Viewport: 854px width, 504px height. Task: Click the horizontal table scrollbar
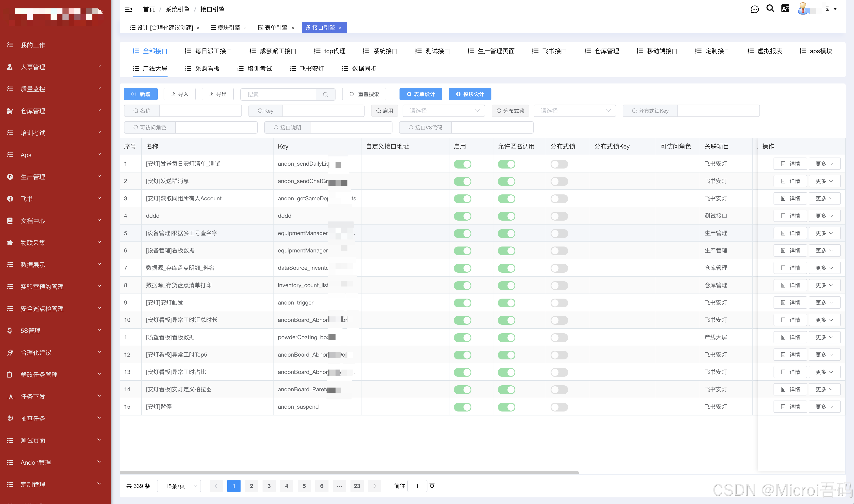pyautogui.click(x=349, y=472)
